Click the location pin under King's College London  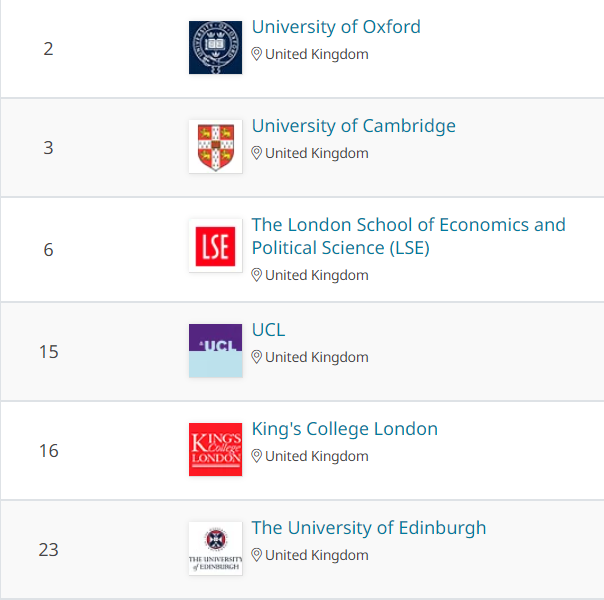pos(256,456)
